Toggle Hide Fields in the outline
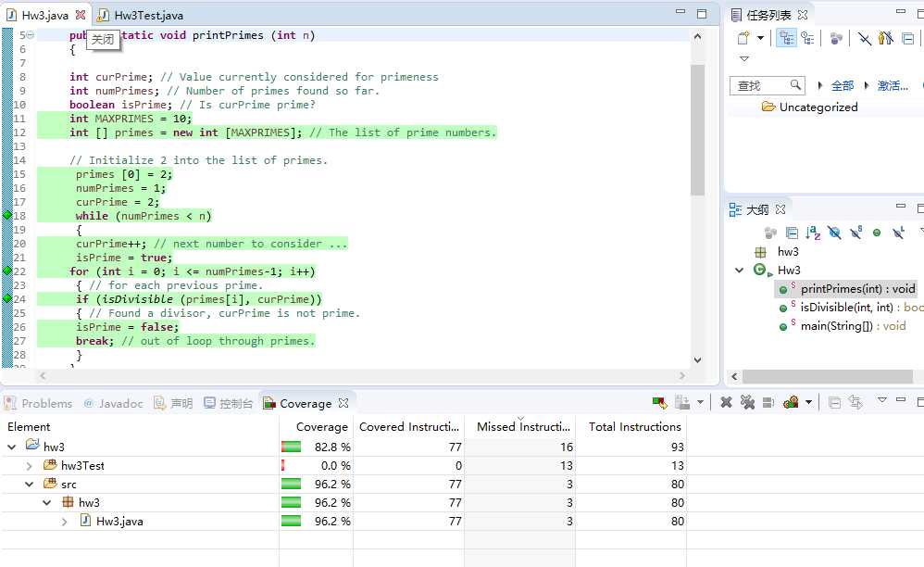Image resolution: width=924 pixels, height=567 pixels. (834, 233)
